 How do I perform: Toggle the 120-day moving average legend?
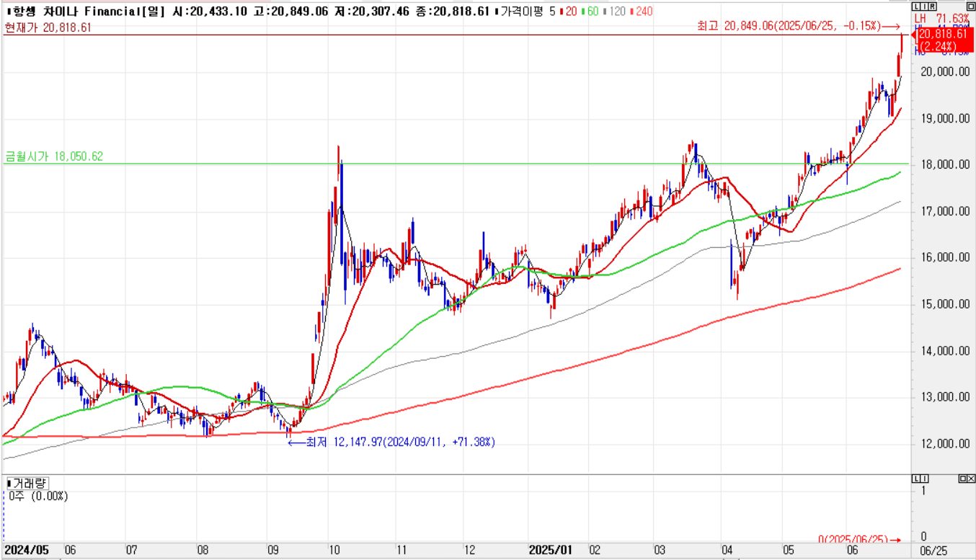tap(619, 12)
